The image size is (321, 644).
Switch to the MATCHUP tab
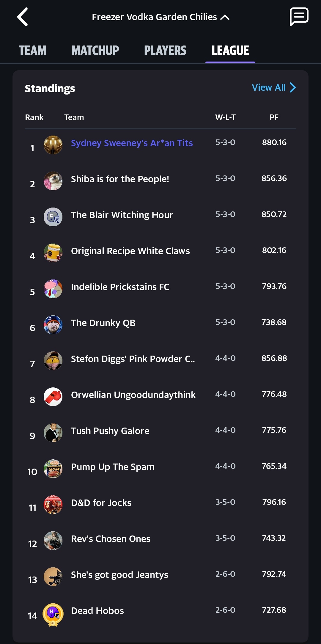95,51
